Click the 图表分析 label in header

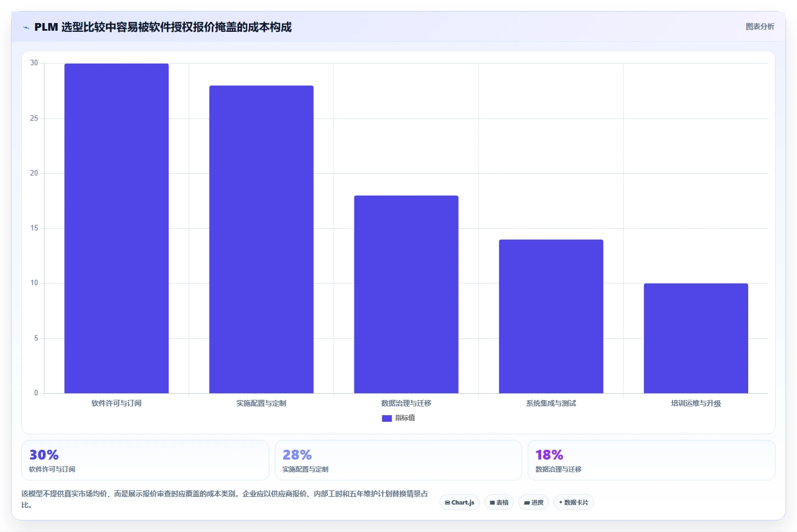760,26
